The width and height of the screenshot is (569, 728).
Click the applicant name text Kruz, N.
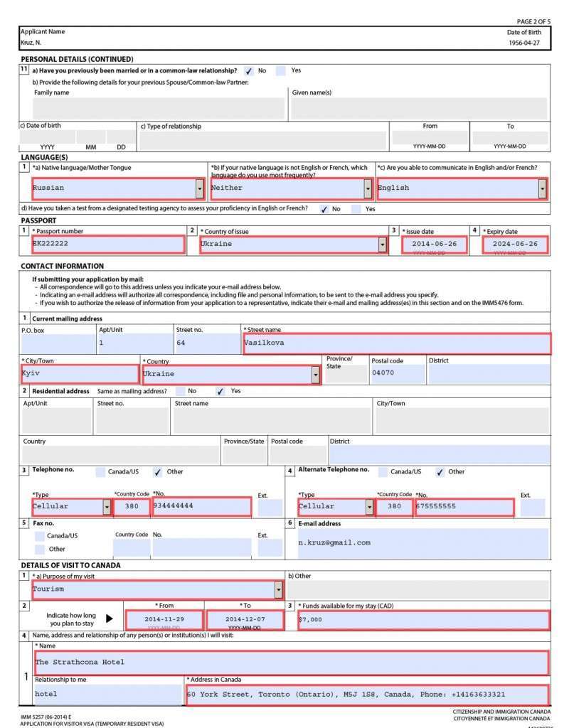click(x=31, y=43)
